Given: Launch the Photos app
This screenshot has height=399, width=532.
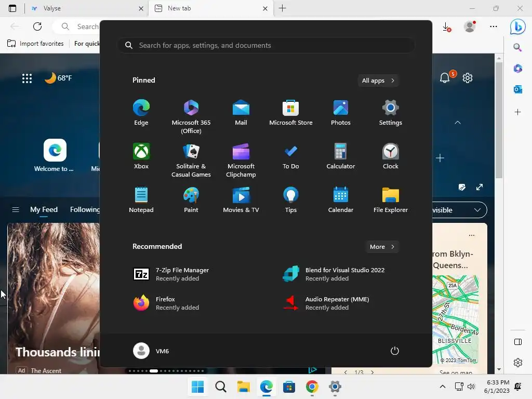Looking at the screenshot, I should pyautogui.click(x=341, y=112).
